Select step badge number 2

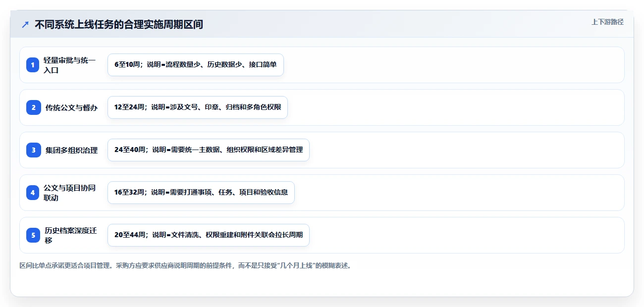coord(33,107)
